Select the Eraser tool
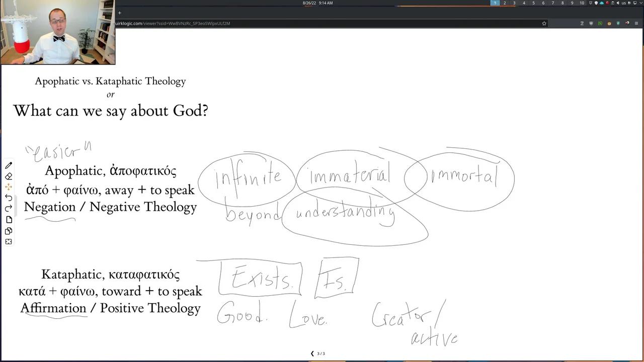644x362 pixels. tap(8, 175)
